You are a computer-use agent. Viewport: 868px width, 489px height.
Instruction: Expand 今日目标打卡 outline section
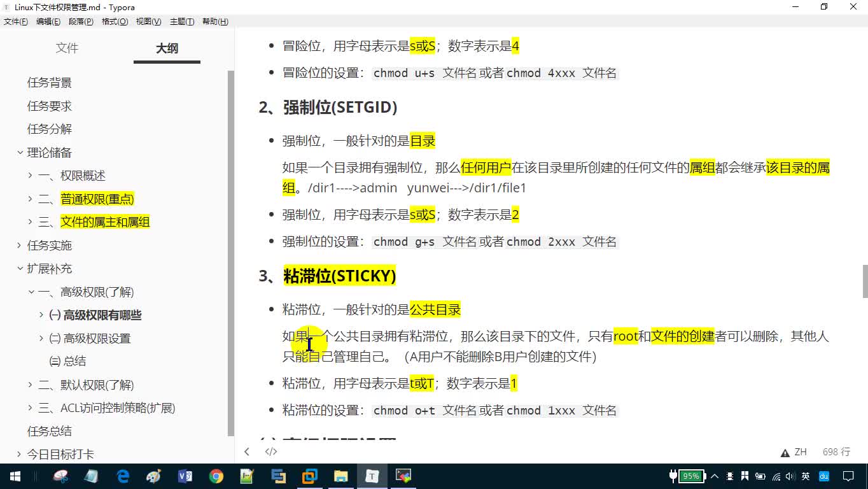pos(20,455)
